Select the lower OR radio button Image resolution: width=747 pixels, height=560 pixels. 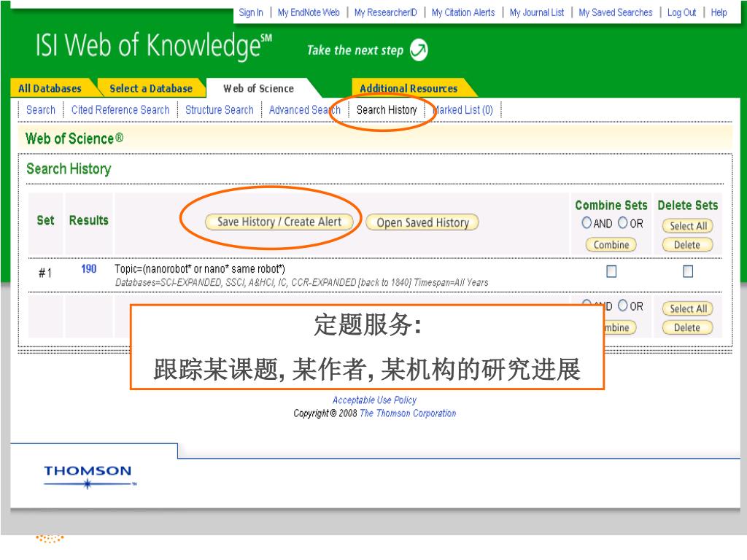623,306
